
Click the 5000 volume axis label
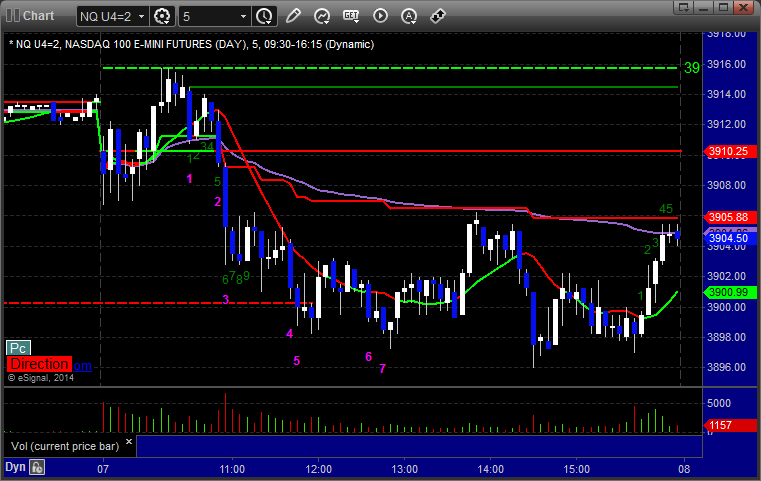719,403
